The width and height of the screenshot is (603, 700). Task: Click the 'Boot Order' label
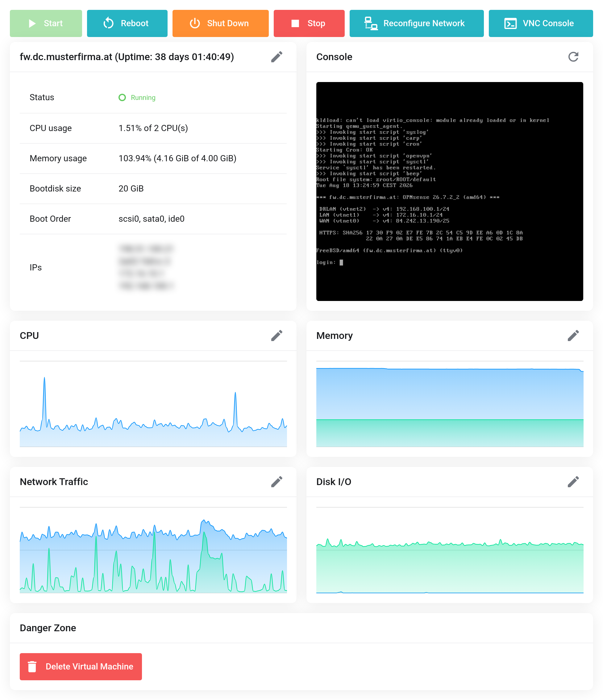[x=50, y=219]
